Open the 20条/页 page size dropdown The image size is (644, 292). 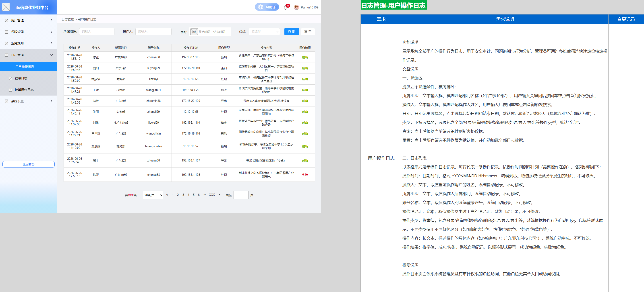coord(153,195)
